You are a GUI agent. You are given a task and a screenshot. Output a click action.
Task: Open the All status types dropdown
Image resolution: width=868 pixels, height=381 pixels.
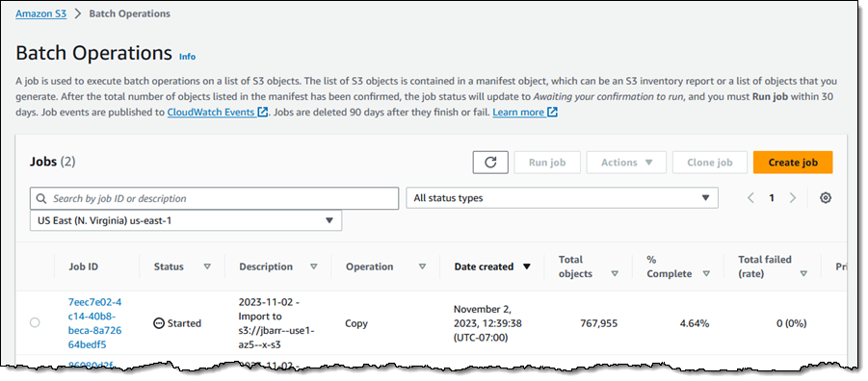point(563,198)
